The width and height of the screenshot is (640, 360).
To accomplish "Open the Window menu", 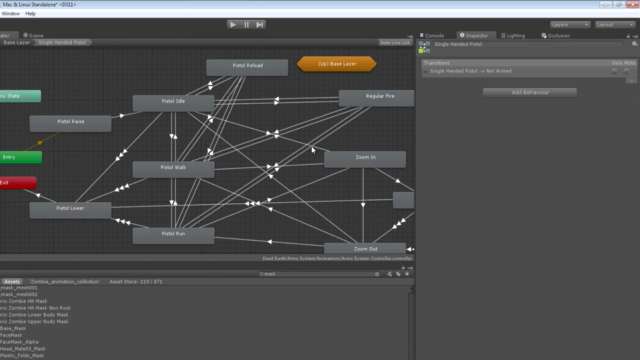I will tap(11, 13).
